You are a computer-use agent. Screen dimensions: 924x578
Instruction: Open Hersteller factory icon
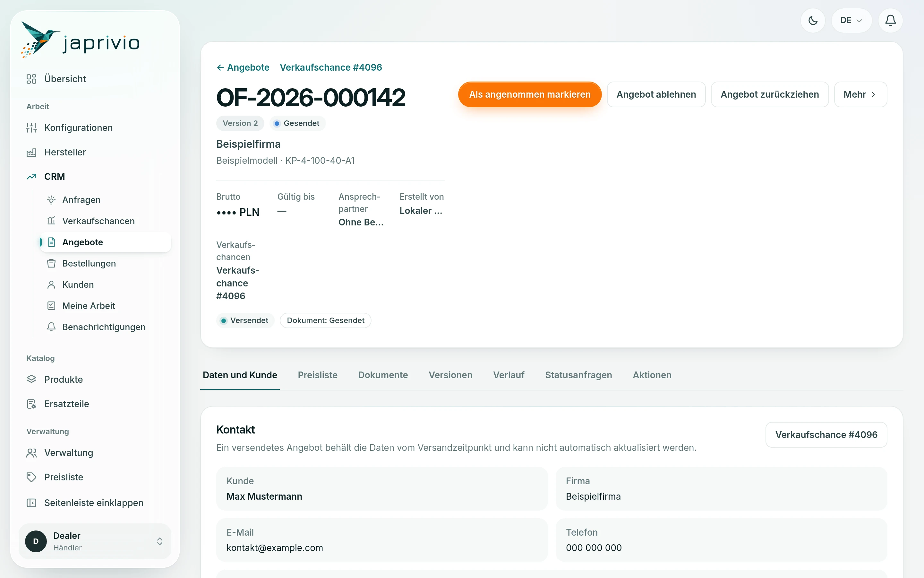[31, 152]
